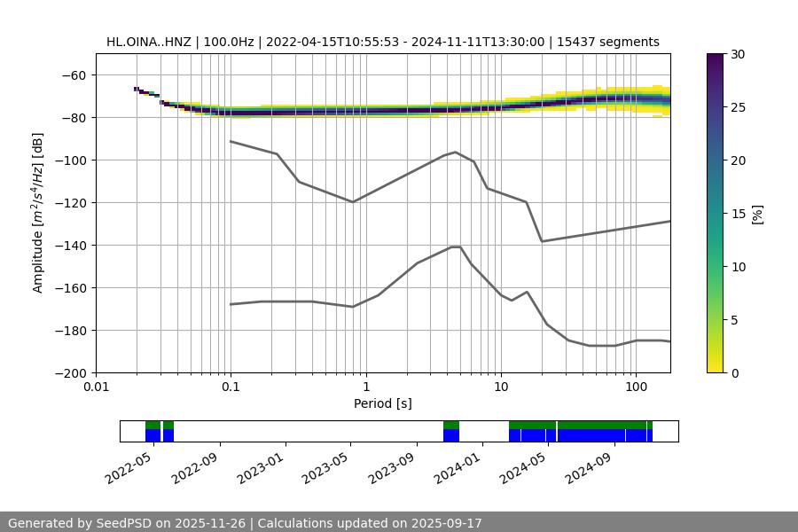The height and width of the screenshot is (532, 798).
Task: Click the Amplitude y-axis label
Action: tap(38, 214)
